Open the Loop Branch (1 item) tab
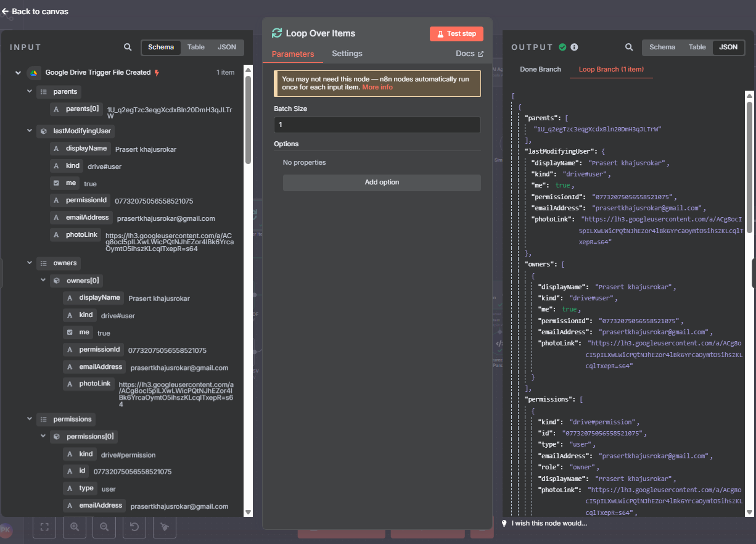 tap(611, 69)
